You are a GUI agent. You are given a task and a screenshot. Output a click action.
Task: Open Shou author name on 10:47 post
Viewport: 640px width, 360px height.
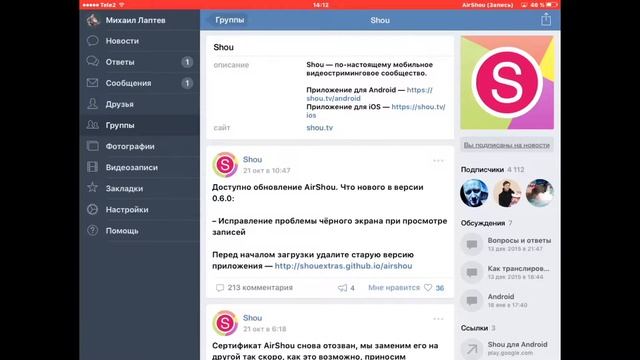point(252,160)
